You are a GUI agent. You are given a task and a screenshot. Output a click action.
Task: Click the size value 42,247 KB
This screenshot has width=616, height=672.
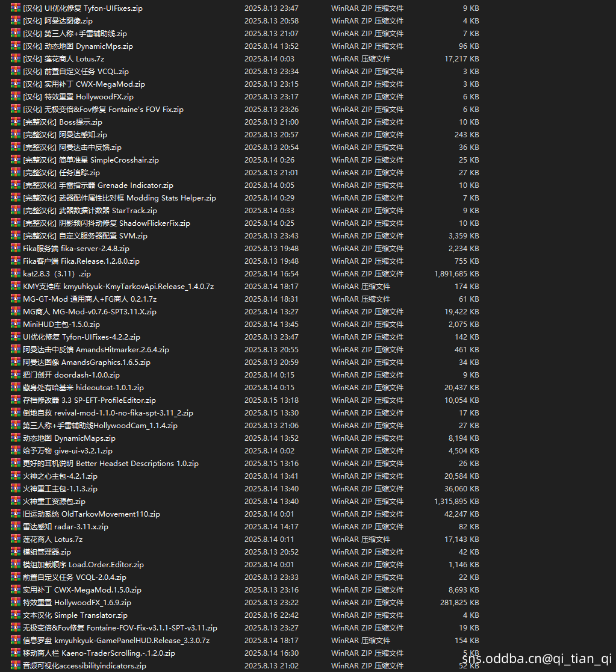coord(462,514)
